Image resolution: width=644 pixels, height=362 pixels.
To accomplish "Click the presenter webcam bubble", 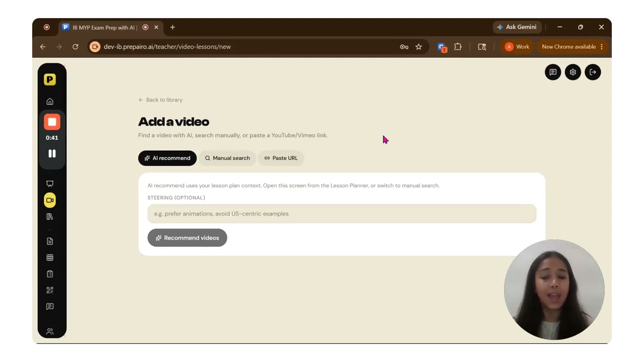I will [554, 290].
